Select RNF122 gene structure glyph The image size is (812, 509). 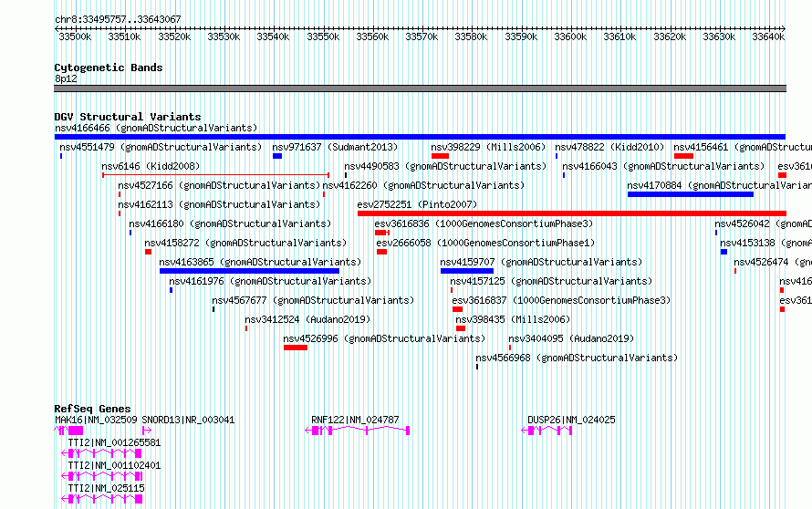358,431
